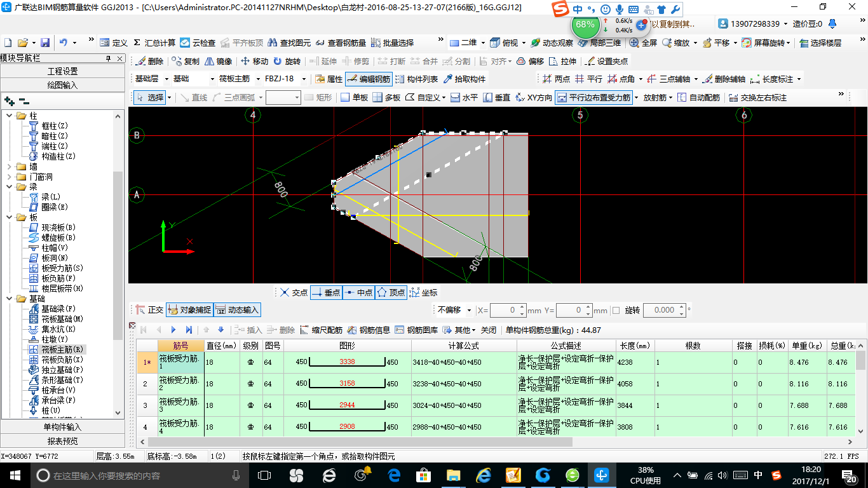Open 查找图元 find element tool
Viewport: 868px width, 488px height.
pyautogui.click(x=289, y=43)
